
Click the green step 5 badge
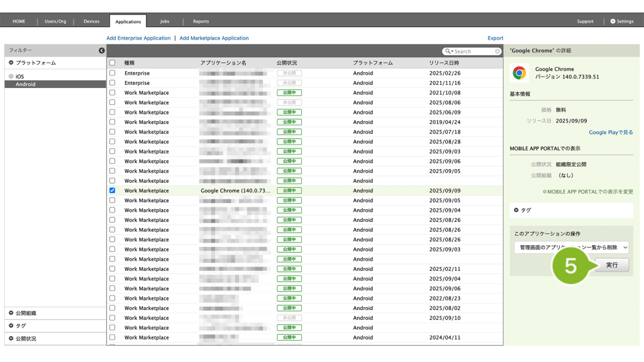click(x=570, y=266)
